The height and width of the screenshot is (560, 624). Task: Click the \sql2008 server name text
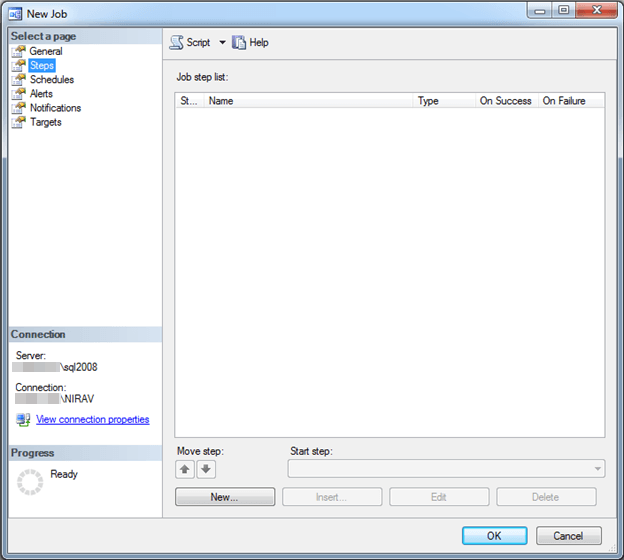(x=78, y=367)
